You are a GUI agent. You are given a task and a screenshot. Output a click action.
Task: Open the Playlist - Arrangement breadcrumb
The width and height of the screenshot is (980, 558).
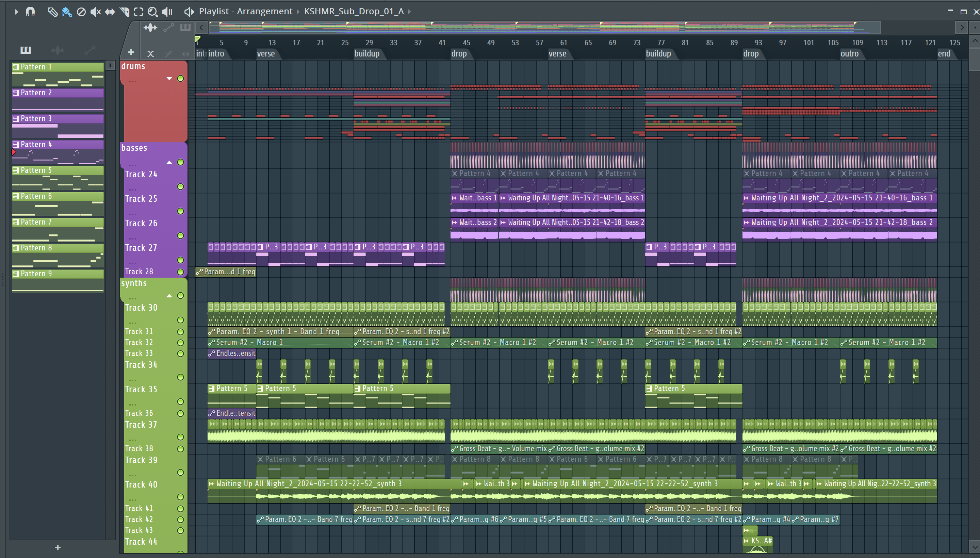pos(245,12)
